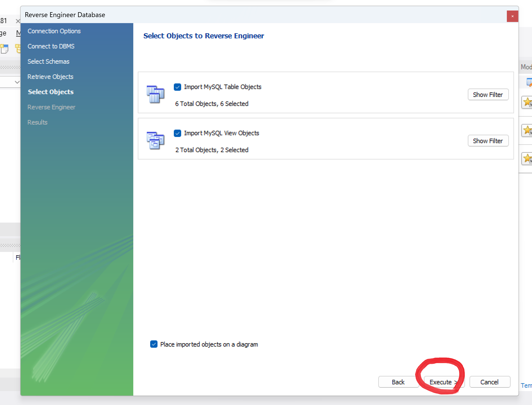532x405 pixels.
Task: Uncheck Import MySQL Table Objects
Action: [x=177, y=87]
